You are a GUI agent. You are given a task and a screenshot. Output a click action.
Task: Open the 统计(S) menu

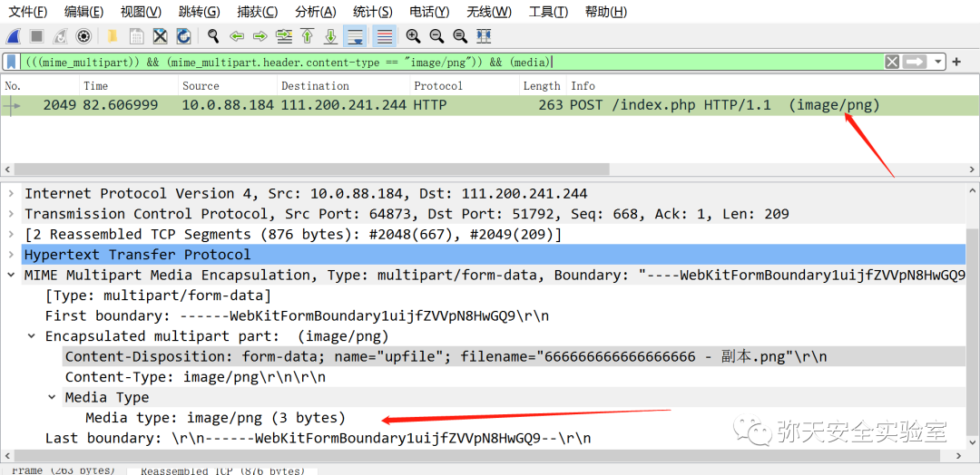(373, 11)
